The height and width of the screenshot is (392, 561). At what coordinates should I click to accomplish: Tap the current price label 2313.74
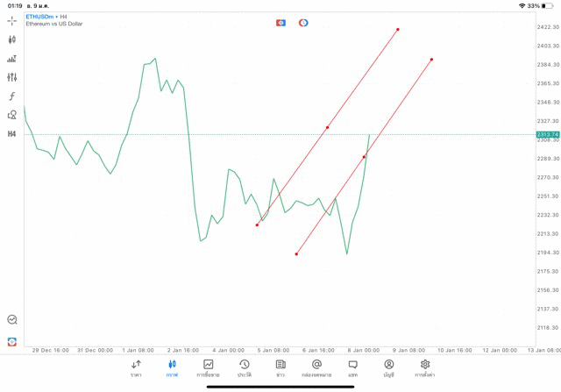(548, 134)
